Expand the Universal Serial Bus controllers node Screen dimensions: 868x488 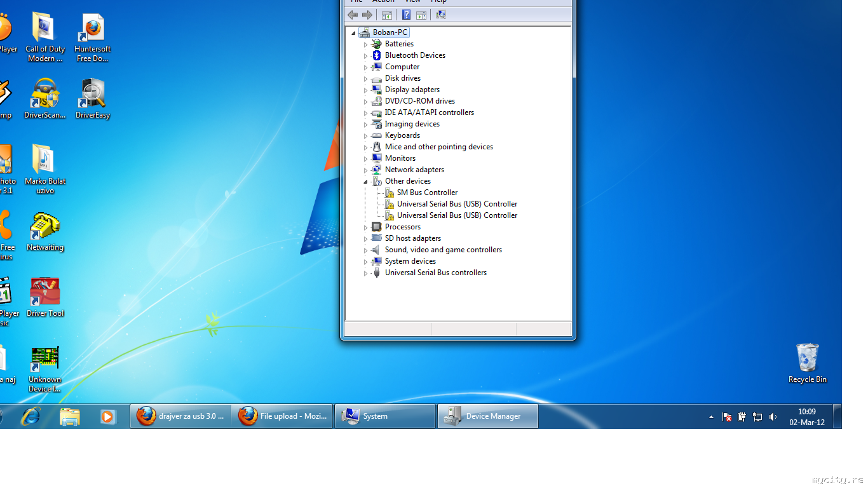pos(365,273)
